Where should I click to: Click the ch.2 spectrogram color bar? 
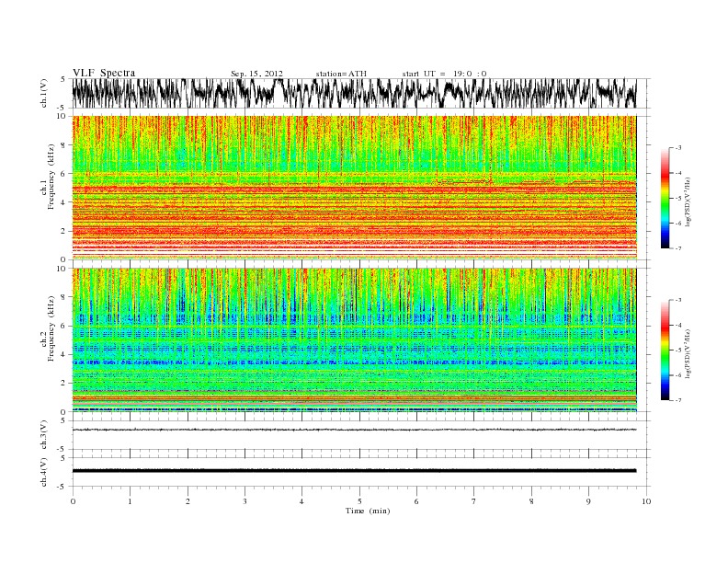pos(665,350)
